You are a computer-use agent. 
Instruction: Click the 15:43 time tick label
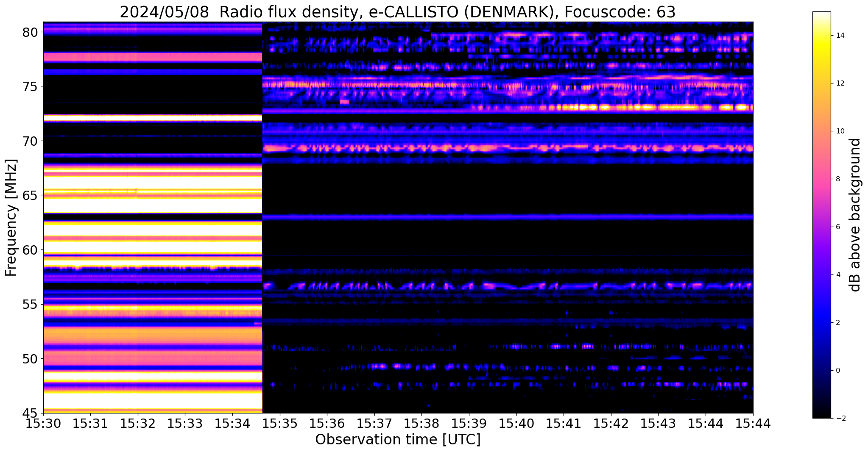[x=658, y=423]
